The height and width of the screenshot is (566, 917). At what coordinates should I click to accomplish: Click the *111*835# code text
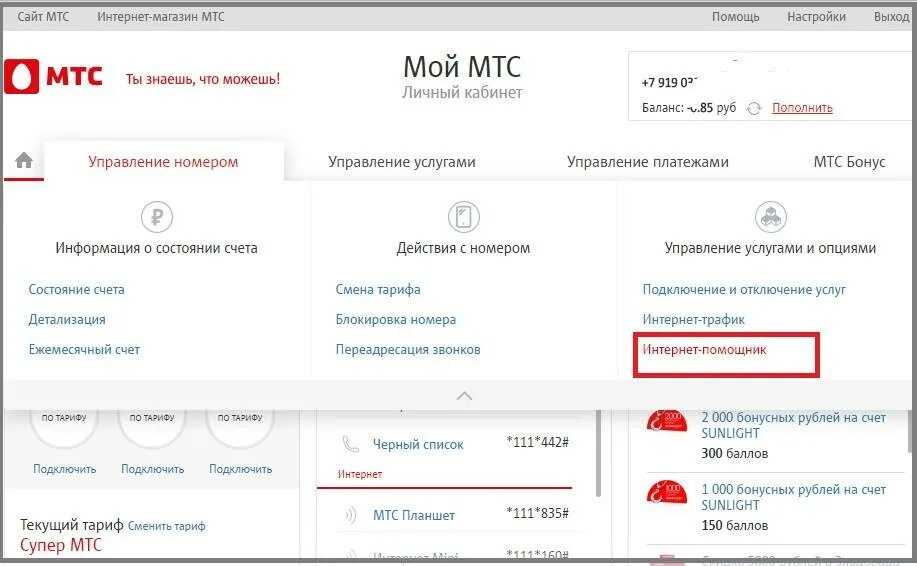click(537, 513)
